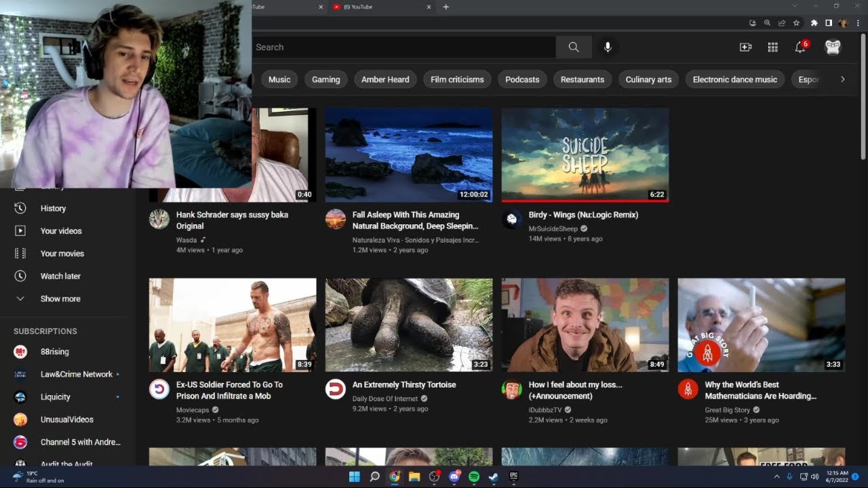The width and height of the screenshot is (868, 488).
Task: Open the YouTube apps grid icon
Action: (x=772, y=47)
